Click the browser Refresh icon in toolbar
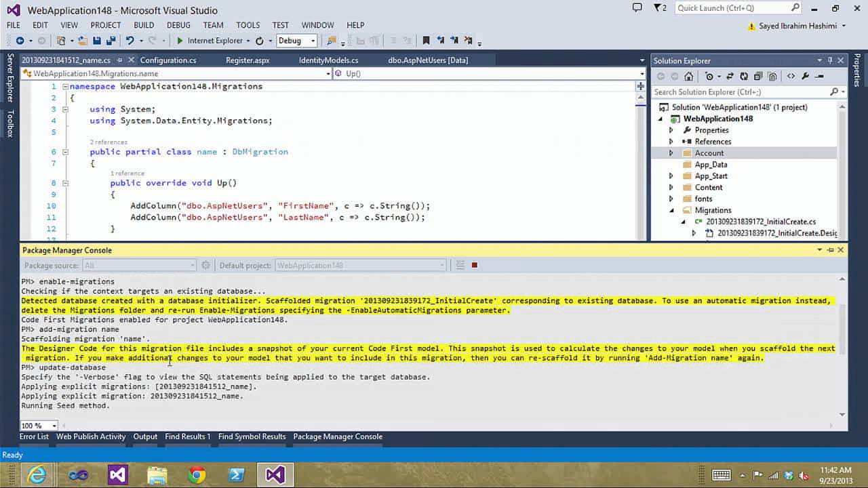 pos(260,41)
